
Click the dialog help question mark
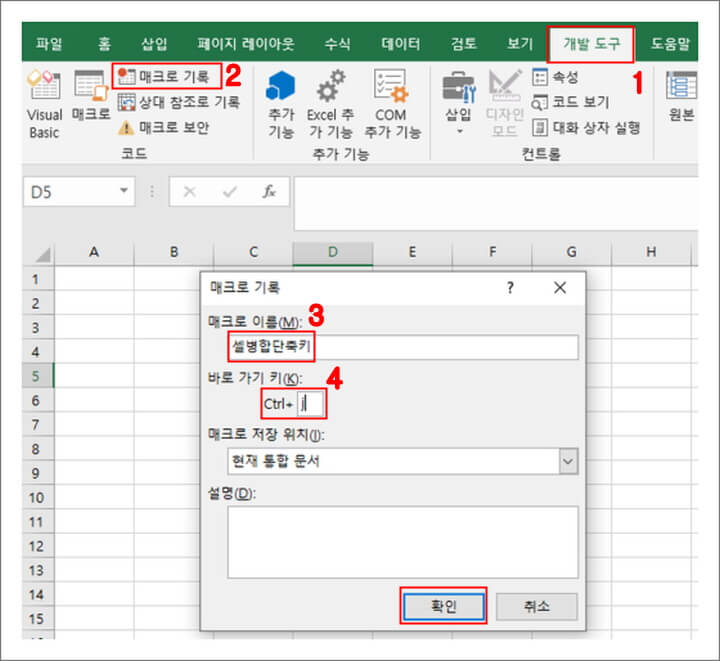point(510,288)
